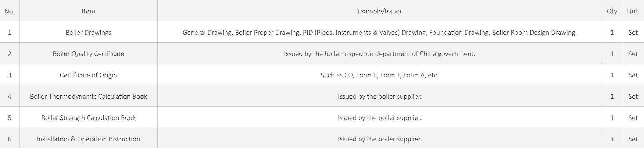The height and width of the screenshot is (148, 644).
Task: Click the "Item" column header
Action: (88, 11)
